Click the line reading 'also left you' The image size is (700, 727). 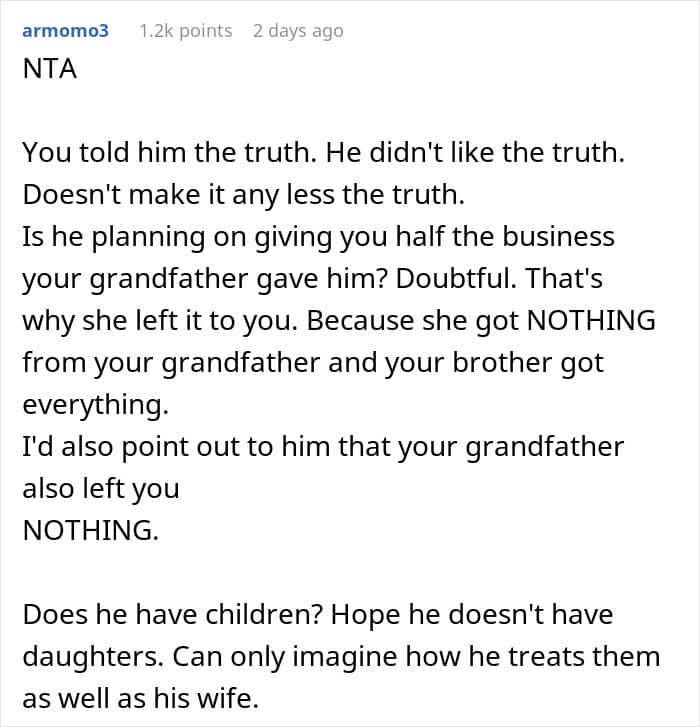click(x=100, y=488)
